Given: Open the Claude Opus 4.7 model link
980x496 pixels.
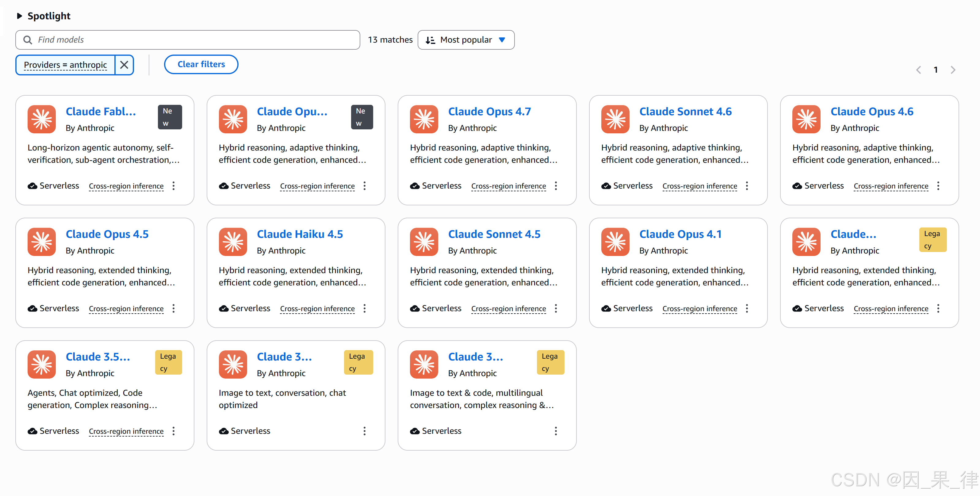Looking at the screenshot, I should (x=490, y=112).
